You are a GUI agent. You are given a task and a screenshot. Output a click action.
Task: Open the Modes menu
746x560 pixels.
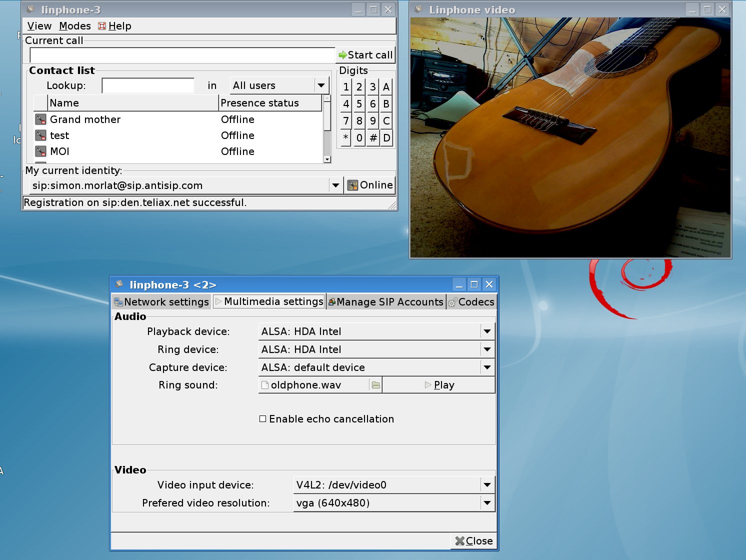(75, 26)
